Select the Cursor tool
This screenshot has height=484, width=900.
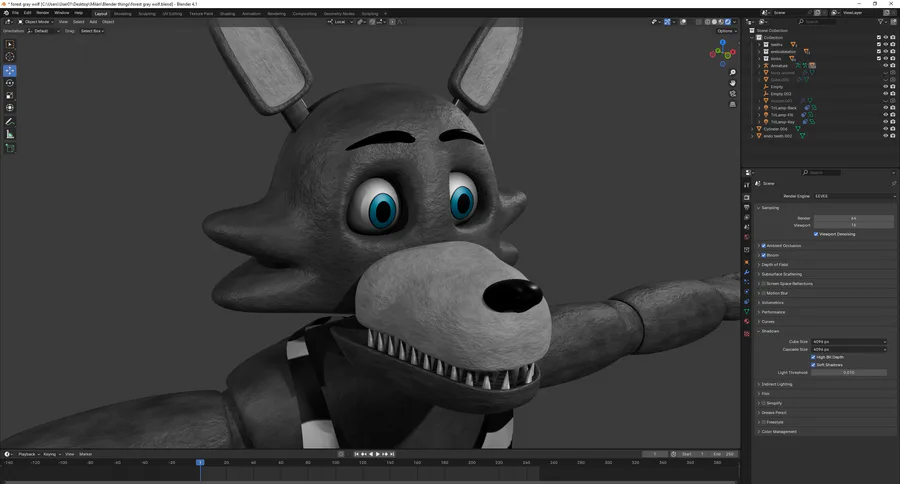10,56
